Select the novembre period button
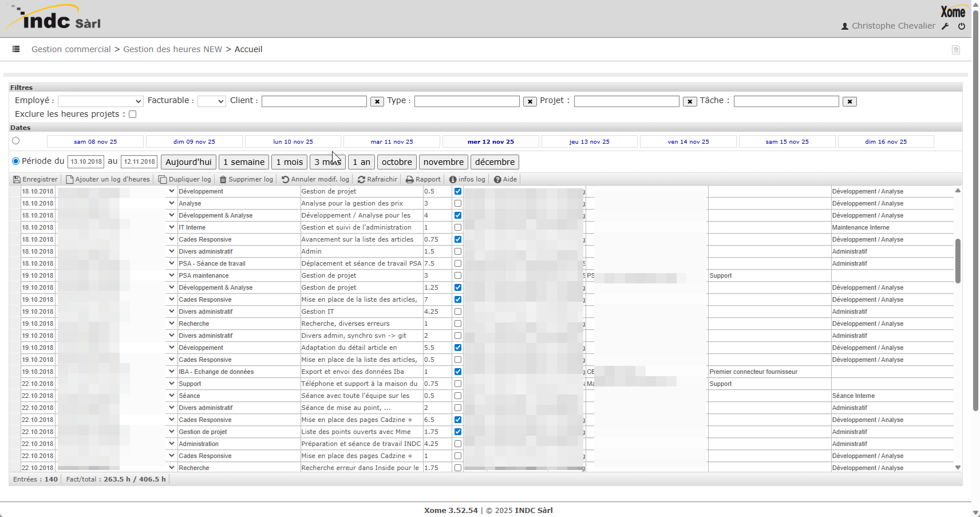The width and height of the screenshot is (980, 517). [443, 162]
